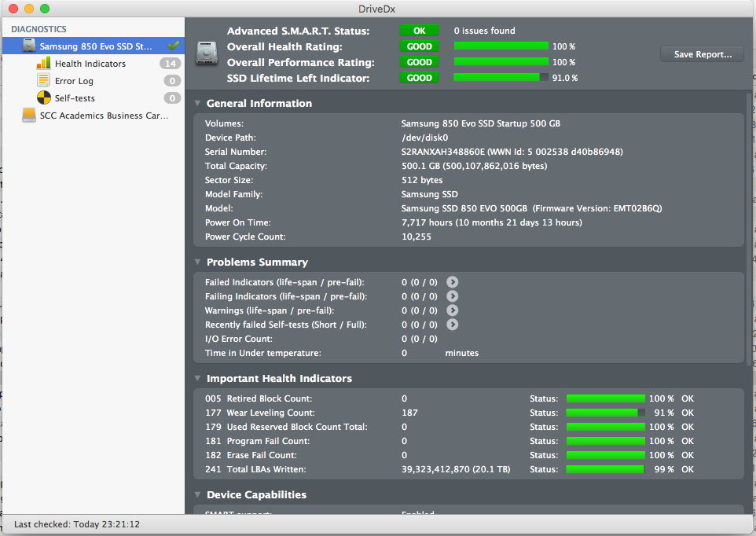Click the Last checked status bar text
The width and height of the screenshot is (756, 536).
pos(77,524)
